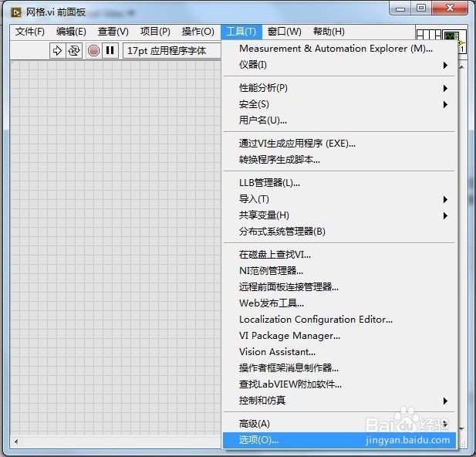
Task: Open the 窗口(W) menu
Action: coord(284,32)
